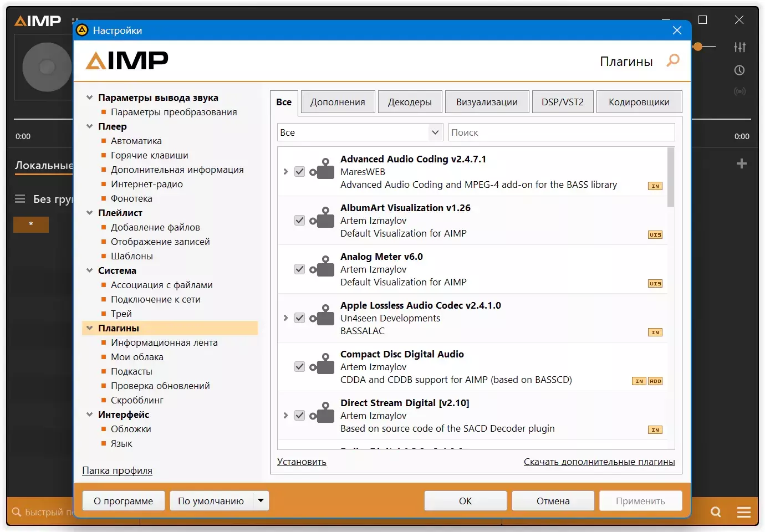This screenshot has width=765, height=532.
Task: Close the Настройки dialog
Action: click(677, 30)
